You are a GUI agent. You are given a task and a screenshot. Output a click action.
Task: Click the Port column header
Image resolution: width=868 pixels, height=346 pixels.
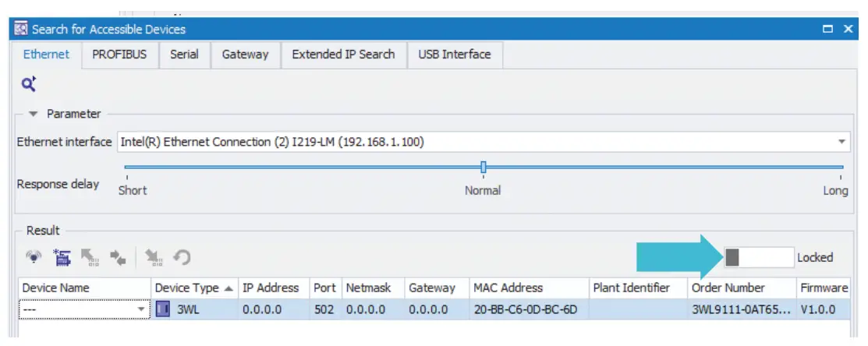[325, 288]
